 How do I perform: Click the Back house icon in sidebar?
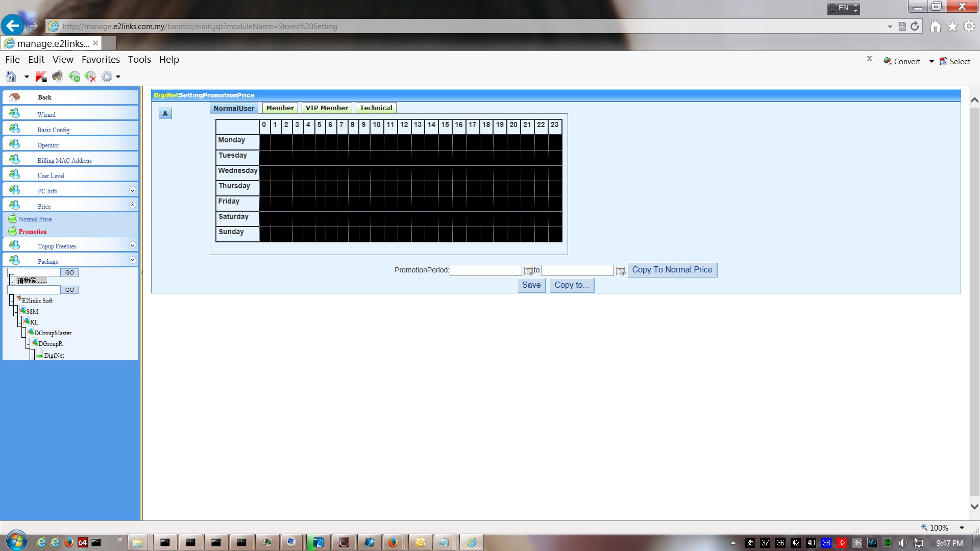tap(14, 97)
